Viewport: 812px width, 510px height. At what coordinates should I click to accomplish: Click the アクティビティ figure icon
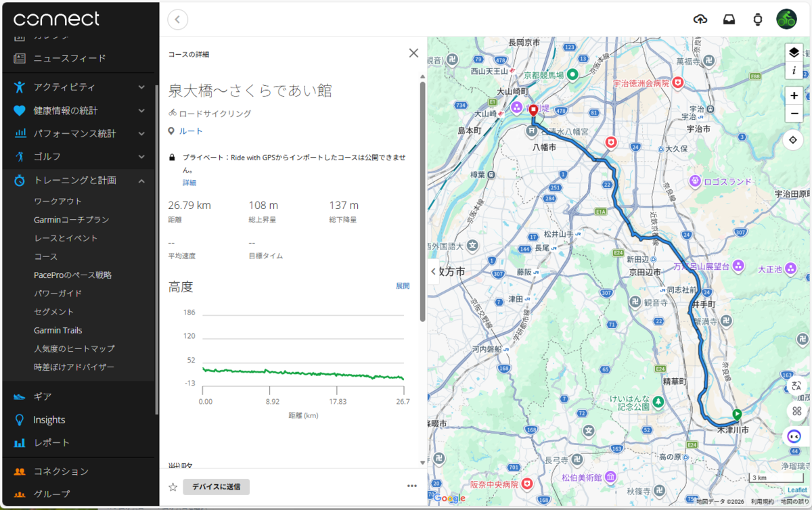point(20,87)
